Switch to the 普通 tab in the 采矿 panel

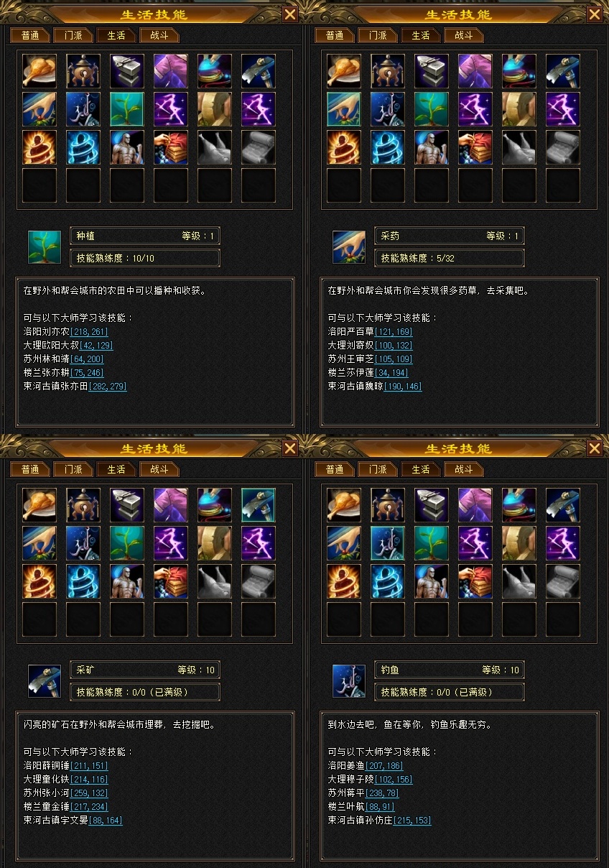(x=30, y=469)
